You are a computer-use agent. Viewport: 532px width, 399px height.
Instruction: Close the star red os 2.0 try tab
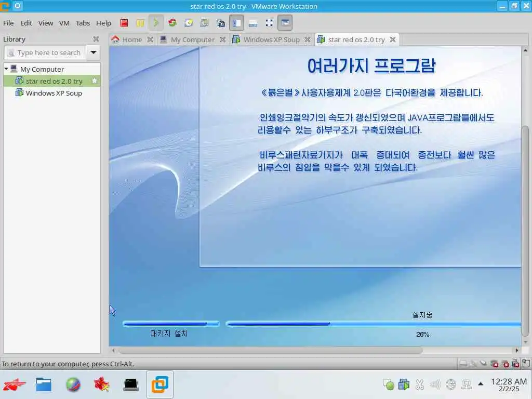click(393, 39)
